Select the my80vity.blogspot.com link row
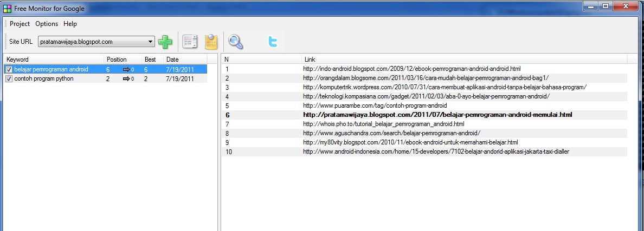The width and height of the screenshot is (644, 231). point(424,142)
